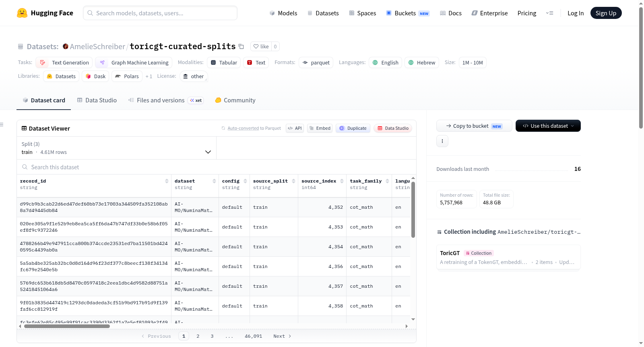Show the +1 more libraries
Viewport: 644px width, 347px height.
(149, 76)
